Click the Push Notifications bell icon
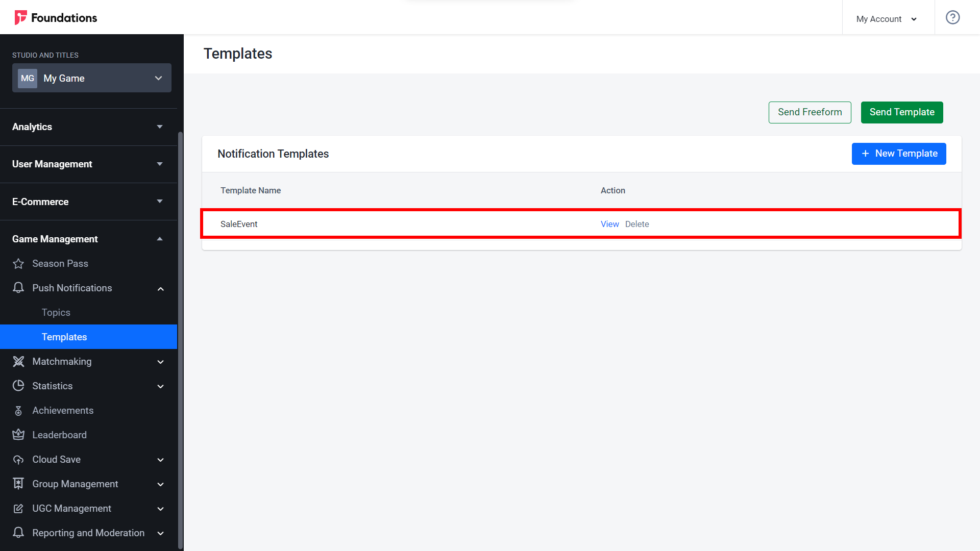The image size is (980, 551). coord(18,288)
